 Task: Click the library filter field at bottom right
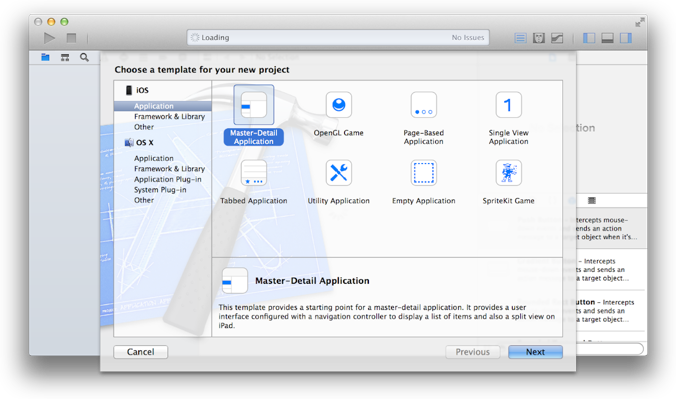[x=610, y=349]
